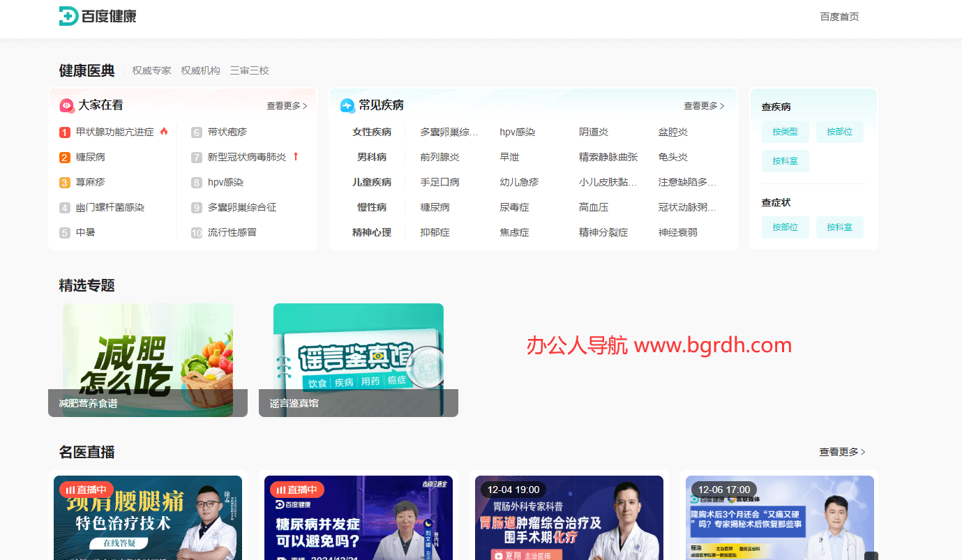Click the medical cross icon beside 常见疾病
The height and width of the screenshot is (560, 962).
click(x=347, y=105)
